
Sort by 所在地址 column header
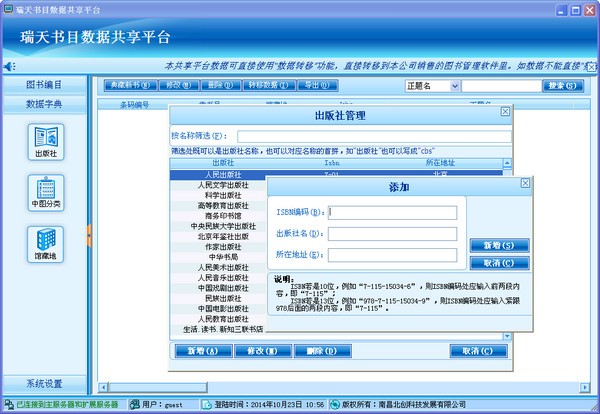pos(440,163)
